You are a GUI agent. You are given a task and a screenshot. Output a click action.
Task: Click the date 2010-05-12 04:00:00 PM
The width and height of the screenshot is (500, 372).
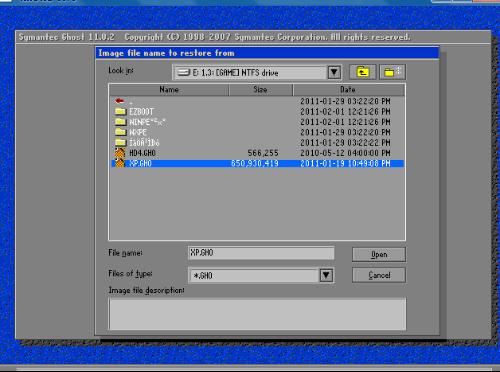(345, 153)
